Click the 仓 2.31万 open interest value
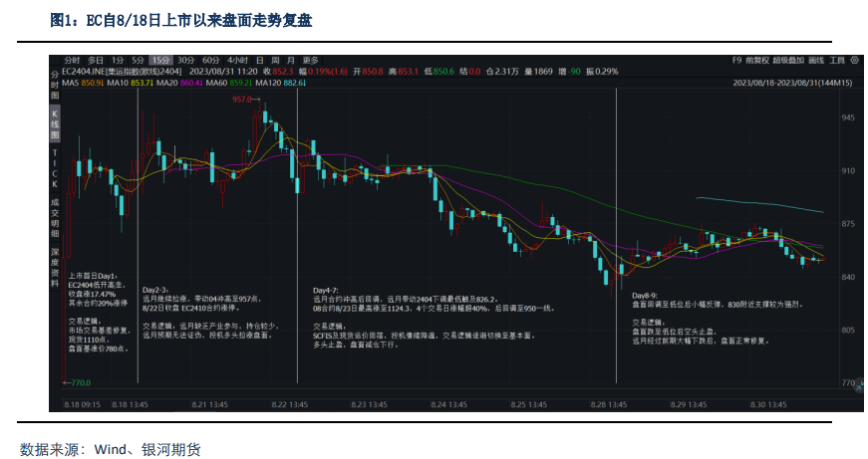The image size is (868, 459). (x=502, y=72)
